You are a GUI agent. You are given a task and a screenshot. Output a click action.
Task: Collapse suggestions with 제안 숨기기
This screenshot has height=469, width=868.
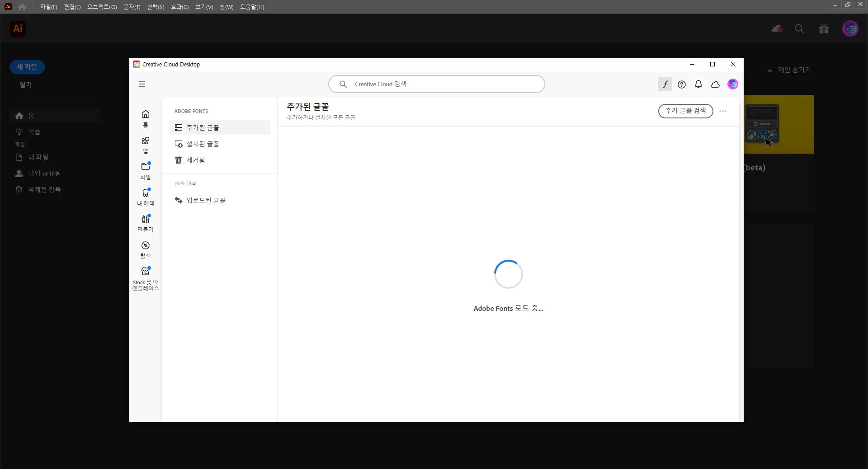(789, 70)
